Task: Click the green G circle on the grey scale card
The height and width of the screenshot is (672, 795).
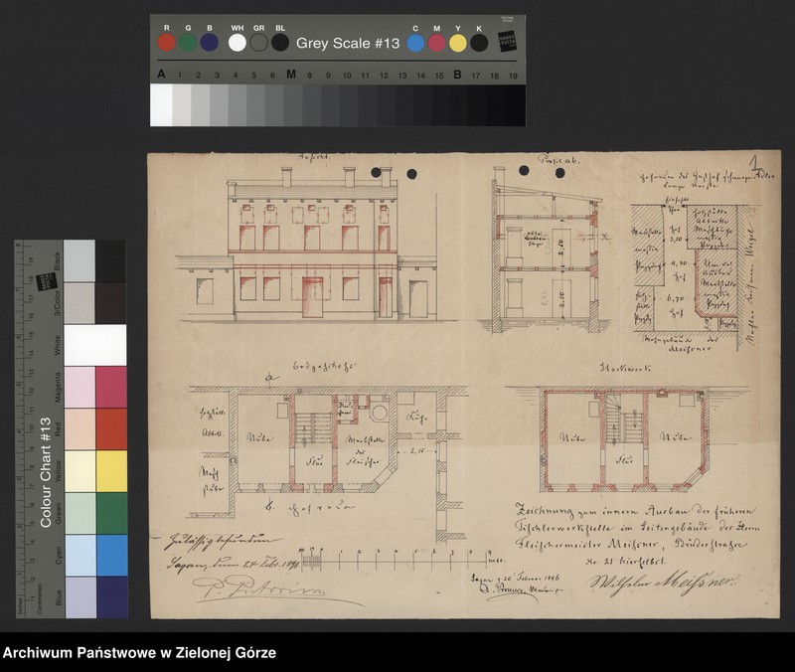Action: tap(188, 43)
